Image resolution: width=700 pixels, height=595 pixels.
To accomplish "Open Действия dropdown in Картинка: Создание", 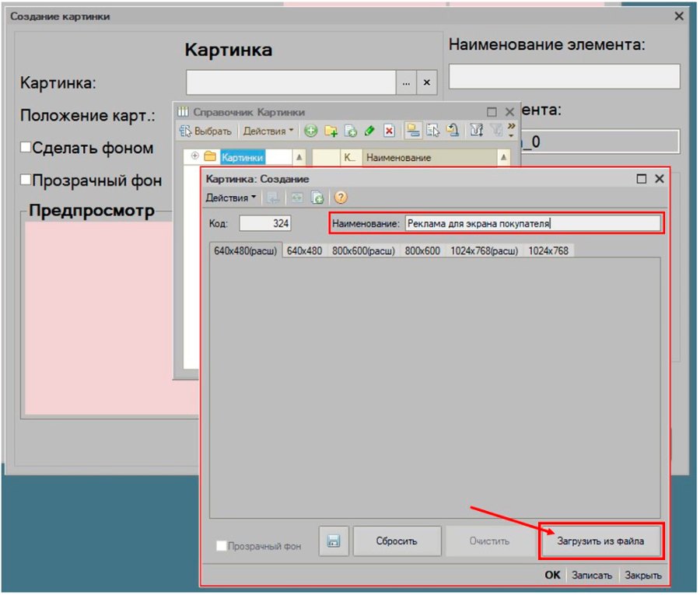I will click(231, 198).
